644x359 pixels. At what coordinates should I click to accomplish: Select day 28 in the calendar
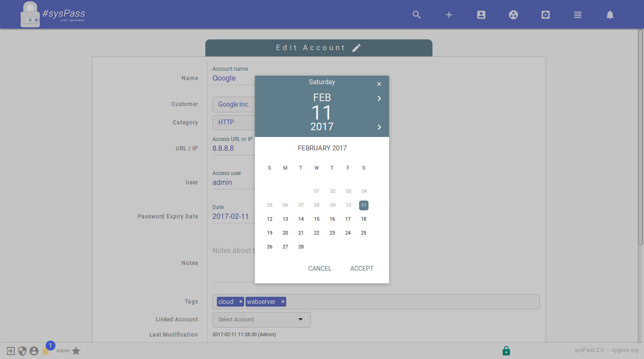pos(301,247)
